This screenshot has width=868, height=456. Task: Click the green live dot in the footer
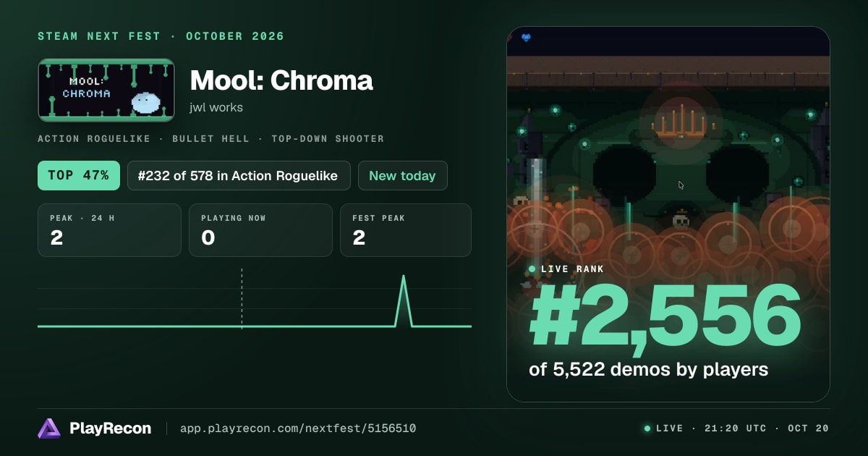647,428
